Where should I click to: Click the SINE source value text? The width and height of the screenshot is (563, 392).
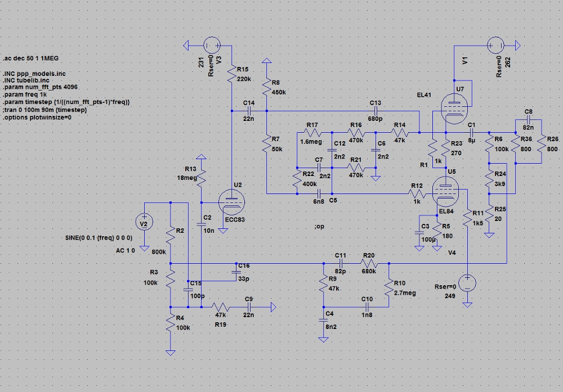click(98, 238)
